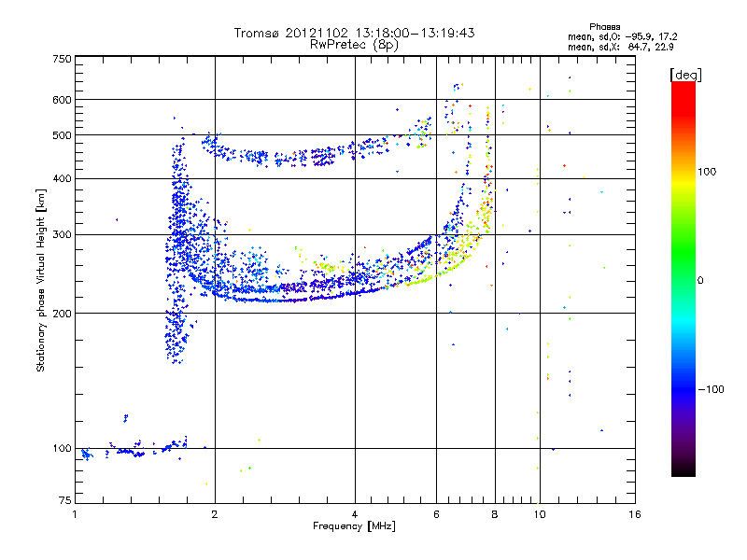747x560 pixels.
Task: Click the "400" height axis tick label
Action: point(62,179)
